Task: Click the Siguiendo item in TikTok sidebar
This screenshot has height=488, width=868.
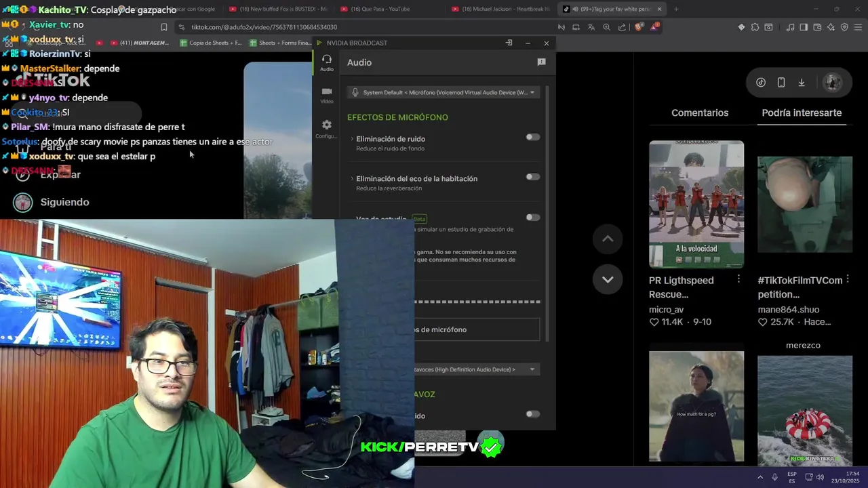Action: click(52, 202)
